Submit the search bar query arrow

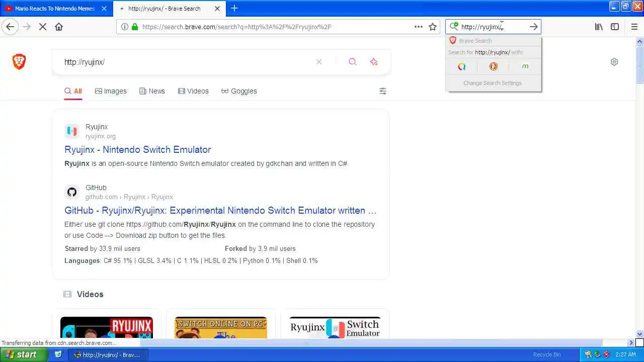(534, 27)
